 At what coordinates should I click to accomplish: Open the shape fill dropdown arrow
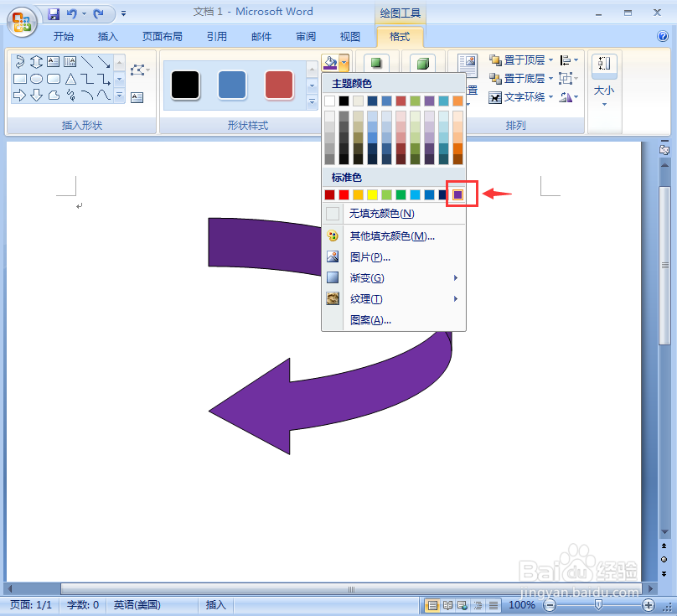344,63
